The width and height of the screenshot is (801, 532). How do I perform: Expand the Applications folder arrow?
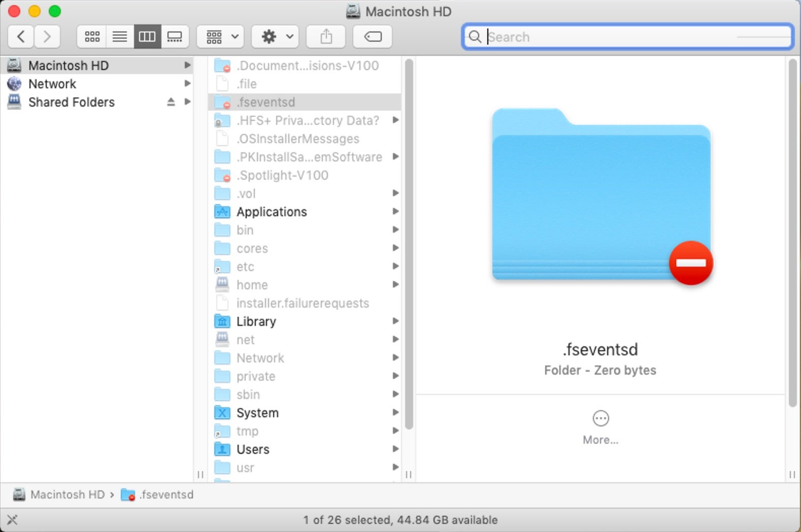395,211
